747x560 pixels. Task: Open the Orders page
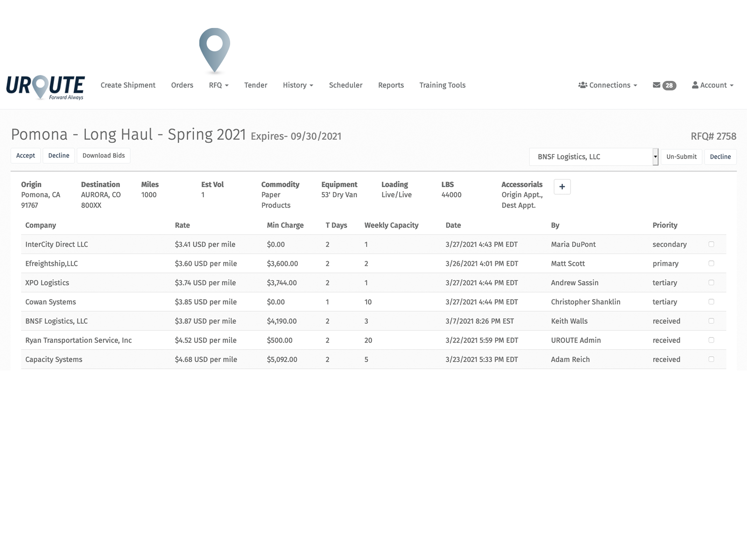click(182, 85)
